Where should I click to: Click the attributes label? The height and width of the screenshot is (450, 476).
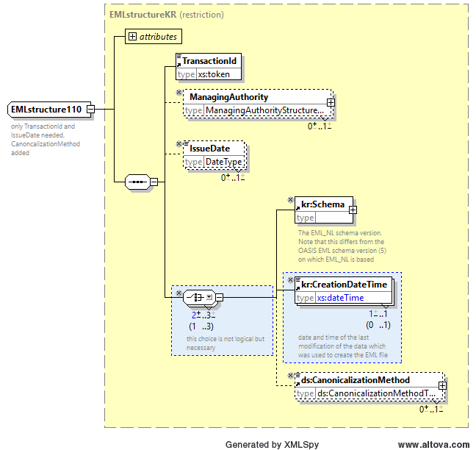click(158, 37)
